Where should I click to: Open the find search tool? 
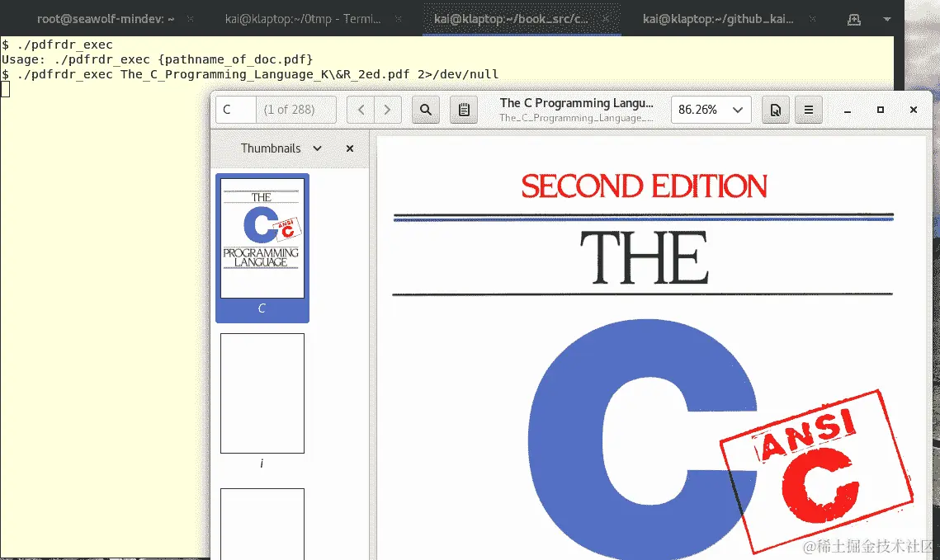426,110
